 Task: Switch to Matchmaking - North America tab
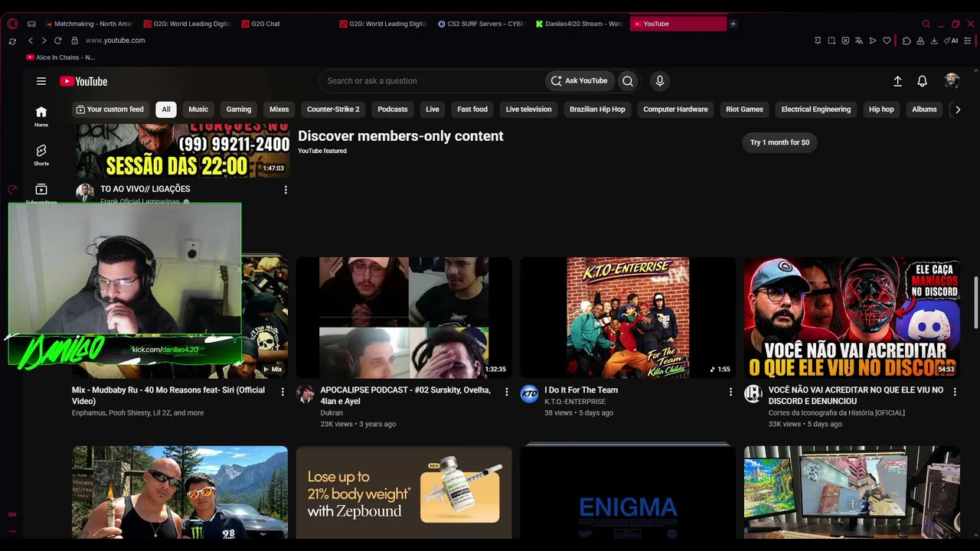click(x=88, y=24)
